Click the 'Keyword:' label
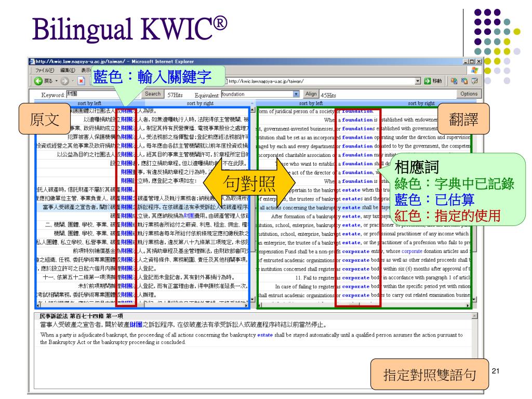 [52, 95]
